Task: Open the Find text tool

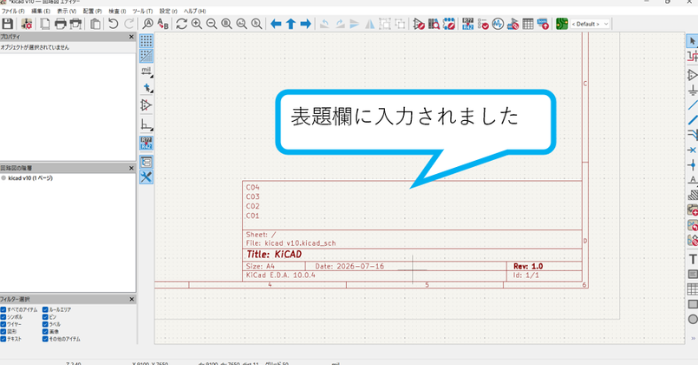Action: coord(147,24)
